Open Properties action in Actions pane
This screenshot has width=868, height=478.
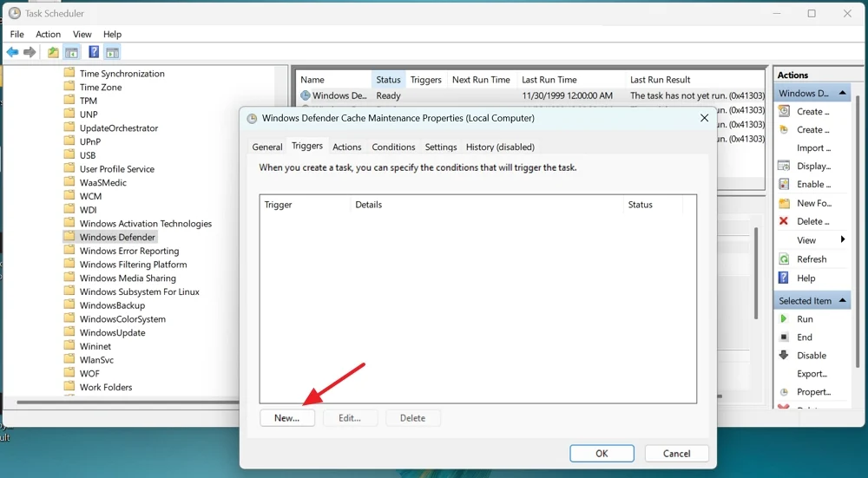(x=813, y=392)
